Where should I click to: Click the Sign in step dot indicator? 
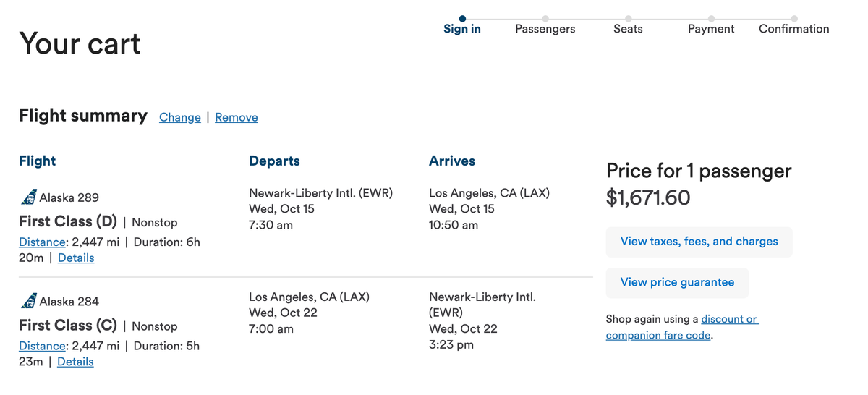pos(462,19)
